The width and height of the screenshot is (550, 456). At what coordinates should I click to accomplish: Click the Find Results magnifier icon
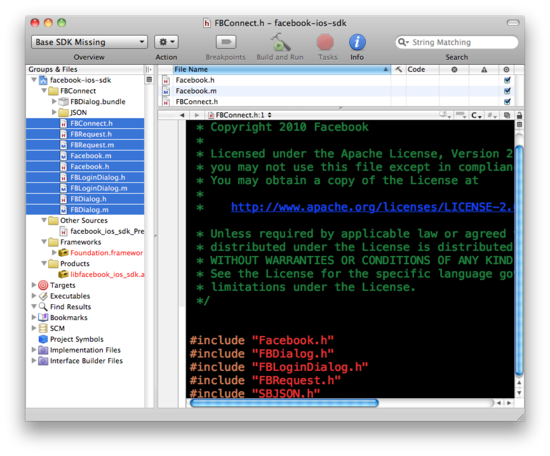click(x=43, y=307)
